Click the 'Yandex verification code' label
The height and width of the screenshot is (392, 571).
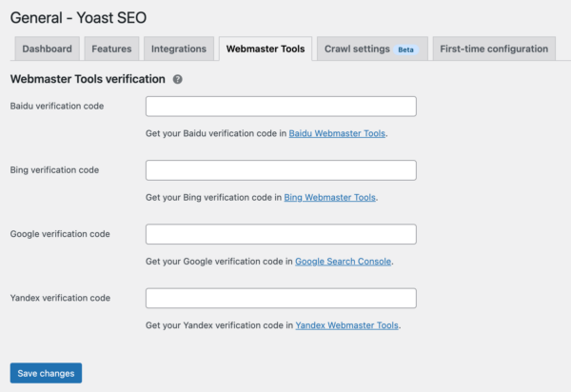coord(60,298)
